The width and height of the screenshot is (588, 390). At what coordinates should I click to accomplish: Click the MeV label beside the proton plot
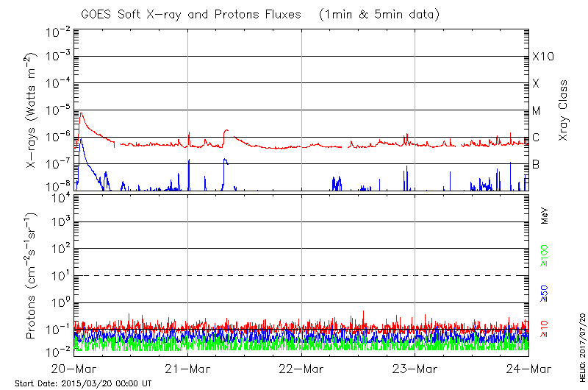[545, 216]
